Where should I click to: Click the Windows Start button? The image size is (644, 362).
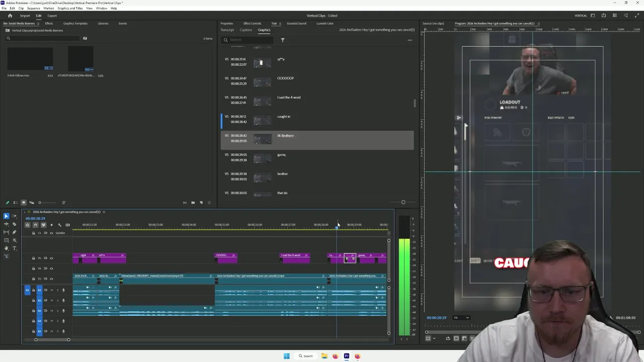pyautogui.click(x=286, y=356)
